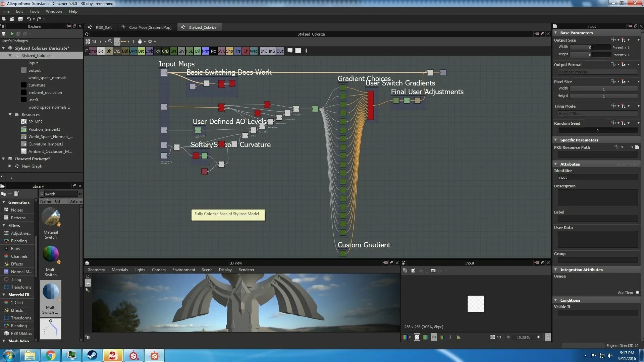Click the histogram icon in Input view
The height and width of the screenshot is (362, 644).
click(459, 337)
